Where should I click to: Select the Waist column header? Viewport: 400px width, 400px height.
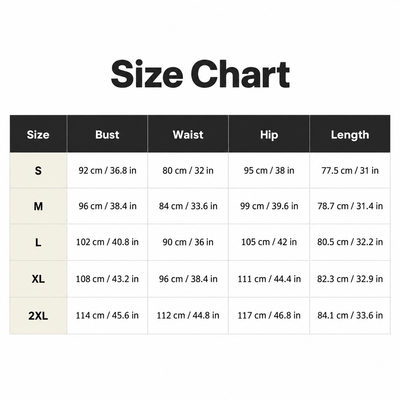click(x=188, y=134)
